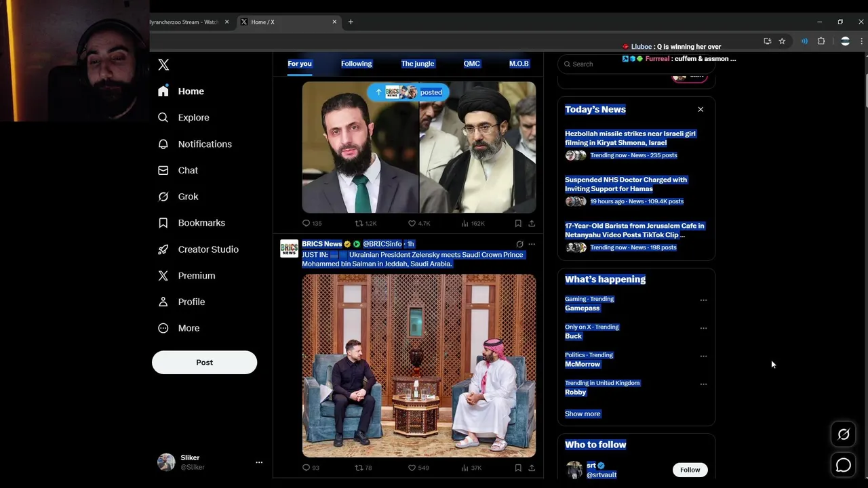The width and height of the screenshot is (868, 488).
Task: Close the Today's News panel
Action: (701, 109)
